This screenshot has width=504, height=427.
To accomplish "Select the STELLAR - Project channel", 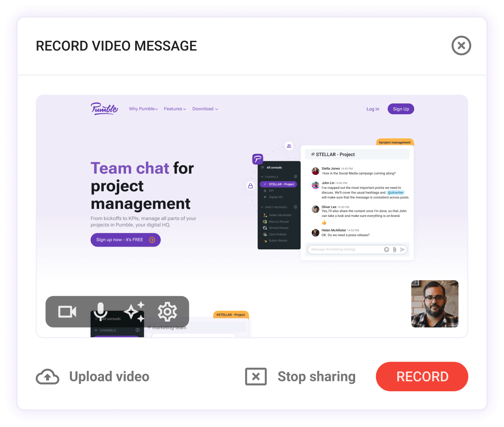I will click(x=278, y=184).
